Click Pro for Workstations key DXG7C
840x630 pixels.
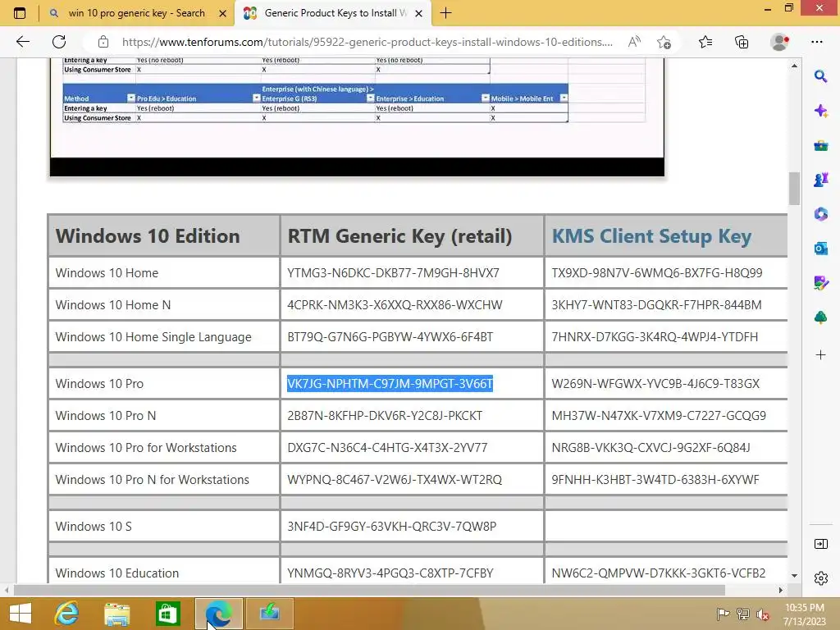coord(387,448)
